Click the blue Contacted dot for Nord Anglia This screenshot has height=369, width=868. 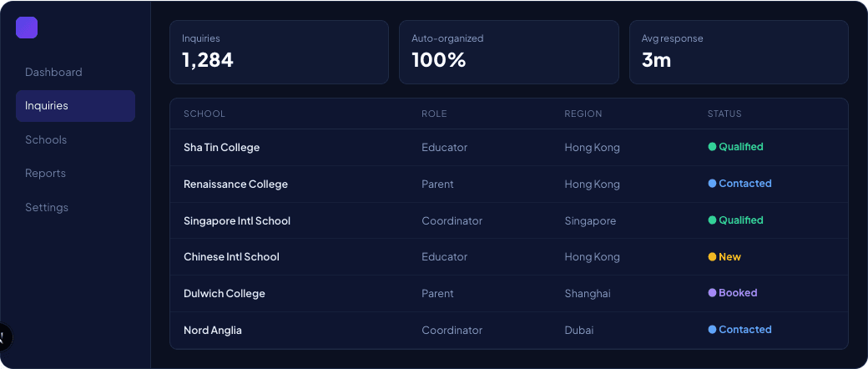click(x=713, y=330)
